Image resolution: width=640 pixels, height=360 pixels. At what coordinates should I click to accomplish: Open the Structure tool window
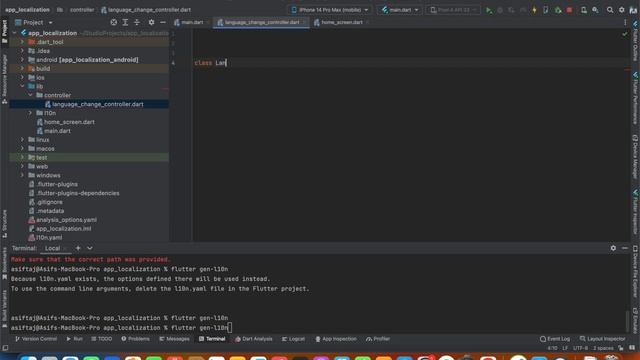[x=4, y=224]
